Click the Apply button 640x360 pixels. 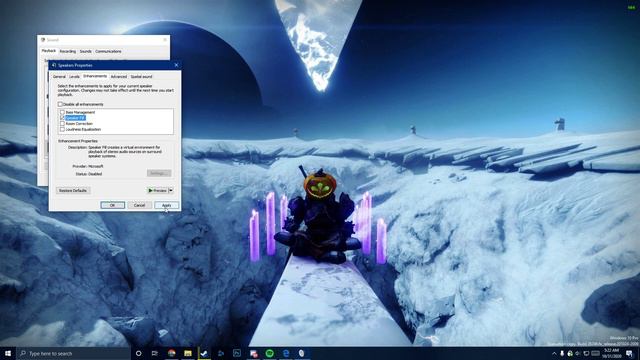click(167, 205)
